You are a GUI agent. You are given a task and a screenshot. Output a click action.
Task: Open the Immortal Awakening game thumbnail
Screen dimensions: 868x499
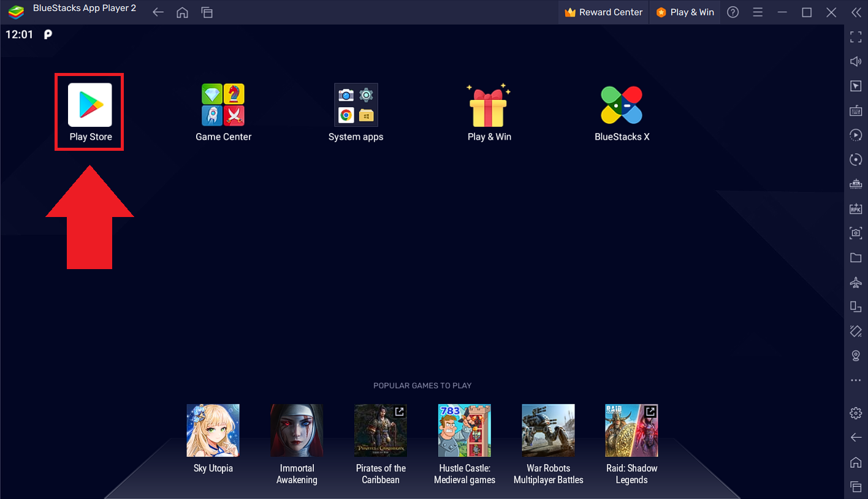[297, 430]
